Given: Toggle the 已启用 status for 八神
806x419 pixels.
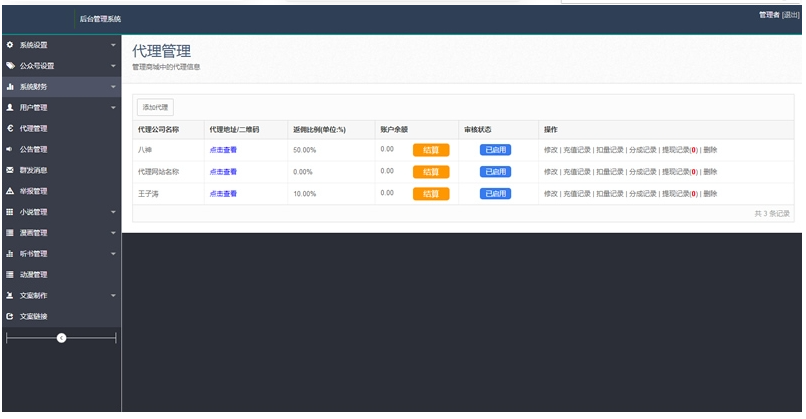Looking at the screenshot, I should click(494, 150).
